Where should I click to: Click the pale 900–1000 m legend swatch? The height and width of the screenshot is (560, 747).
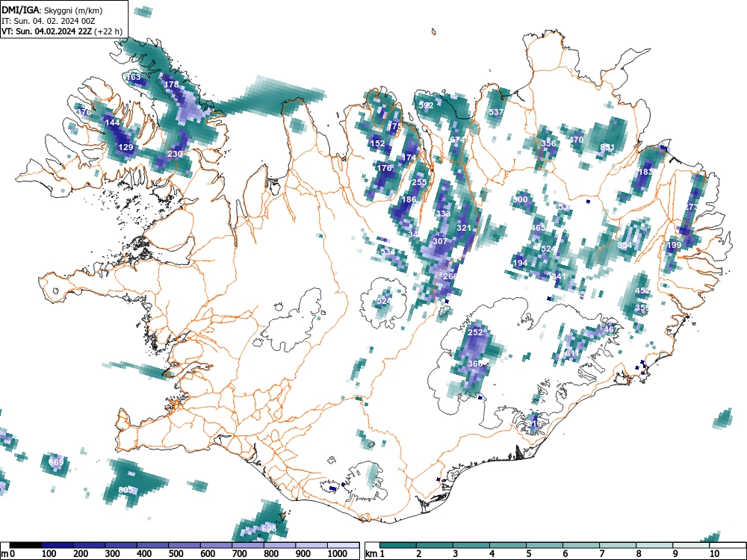pos(311,545)
